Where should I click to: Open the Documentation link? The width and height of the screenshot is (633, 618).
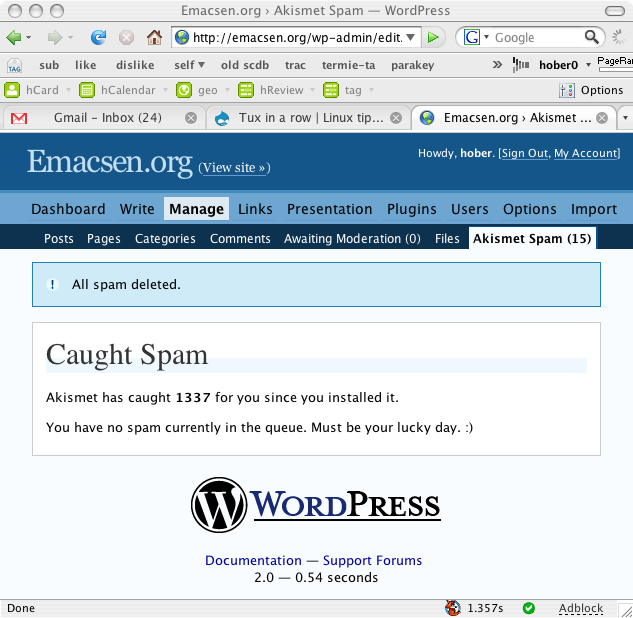[x=253, y=560]
